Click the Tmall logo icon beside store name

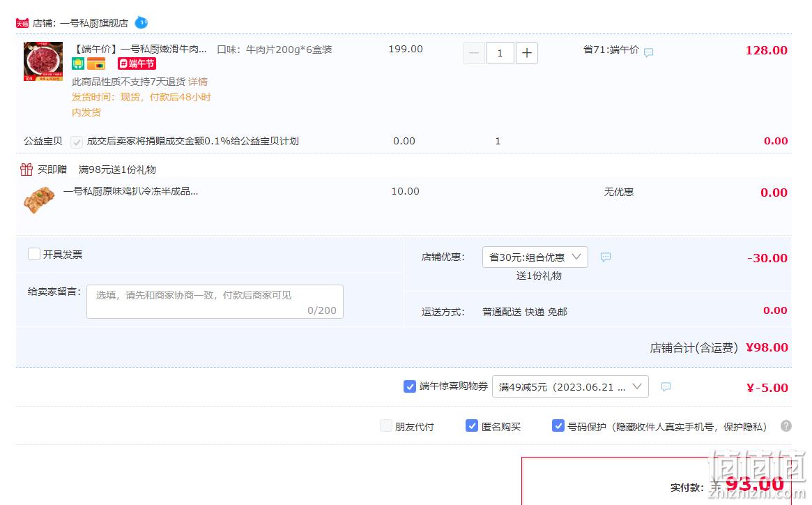22,23
